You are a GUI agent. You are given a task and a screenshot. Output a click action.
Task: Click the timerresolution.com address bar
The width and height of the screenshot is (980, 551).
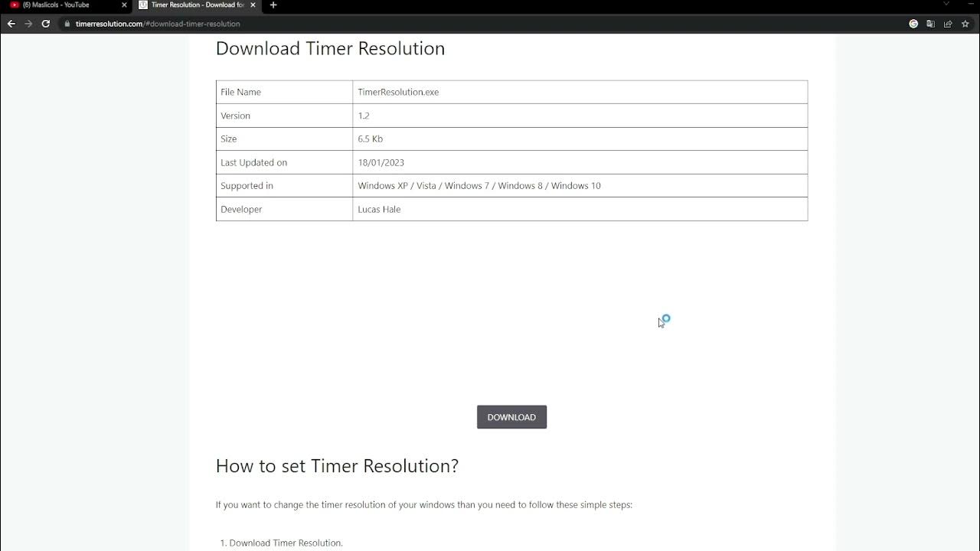tap(490, 24)
